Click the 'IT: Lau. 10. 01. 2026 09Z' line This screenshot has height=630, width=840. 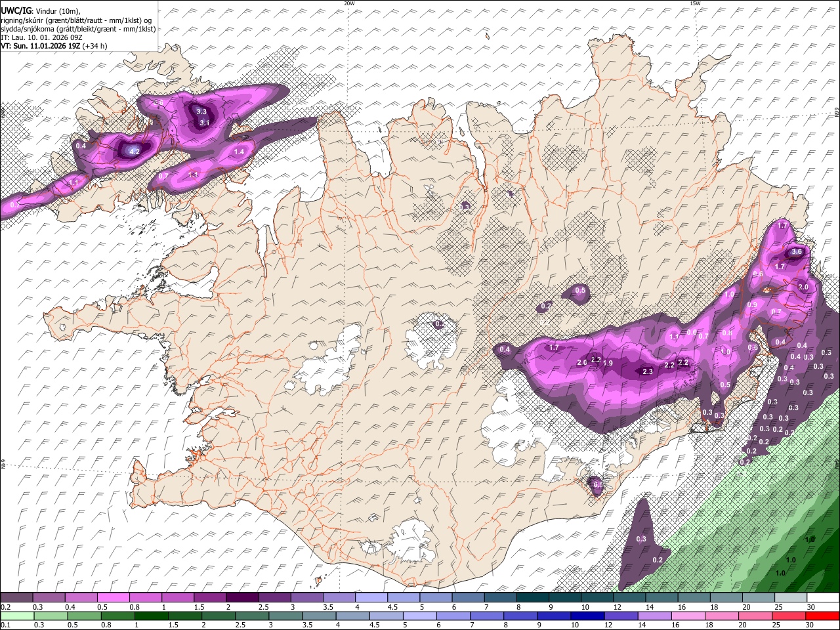(41, 37)
